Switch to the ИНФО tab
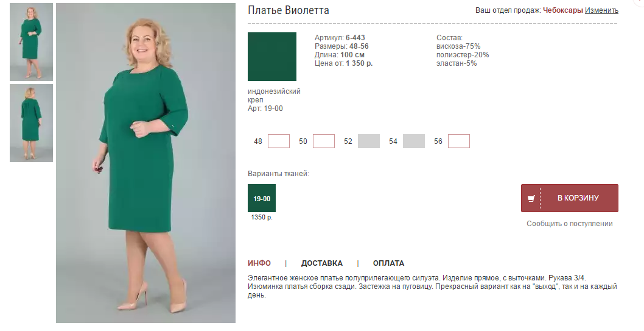644x331 pixels. coord(259,263)
